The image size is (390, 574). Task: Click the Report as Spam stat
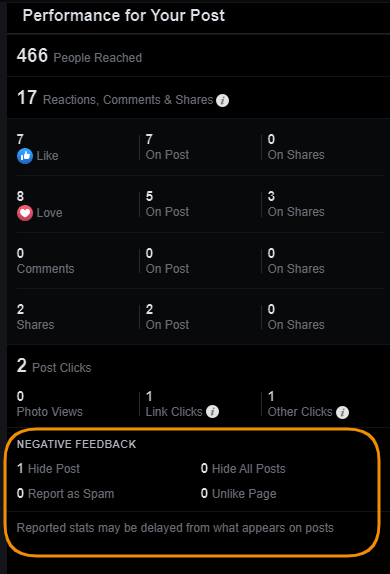click(66, 493)
